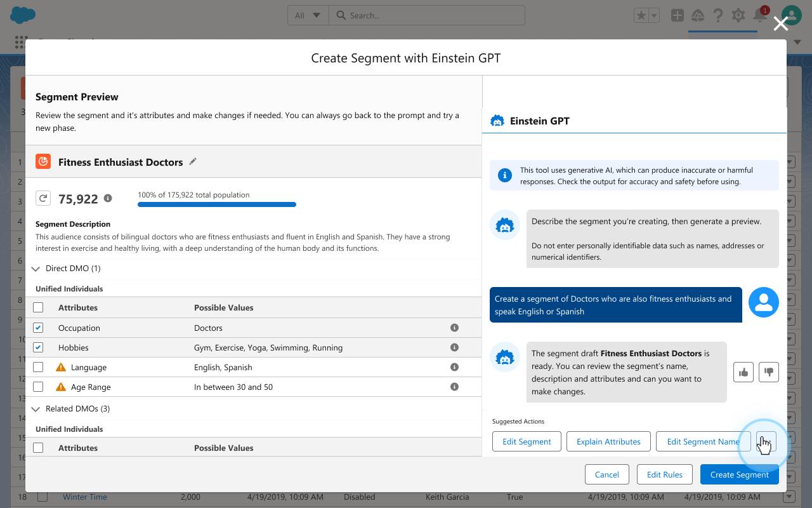Collapse Direct DMO (1) section
812x508 pixels.
pos(36,269)
